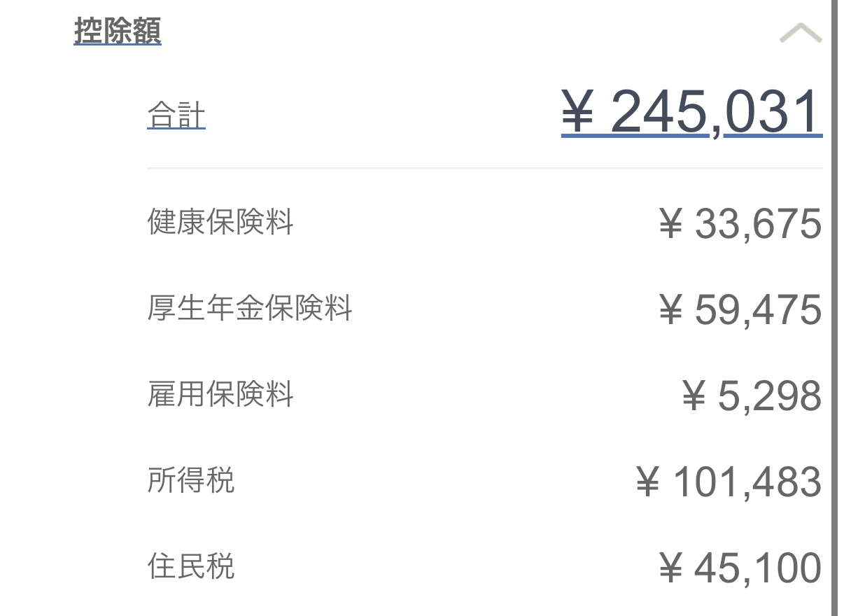Click the 控除額 heading
Screen dimensions: 844x616
tap(118, 31)
